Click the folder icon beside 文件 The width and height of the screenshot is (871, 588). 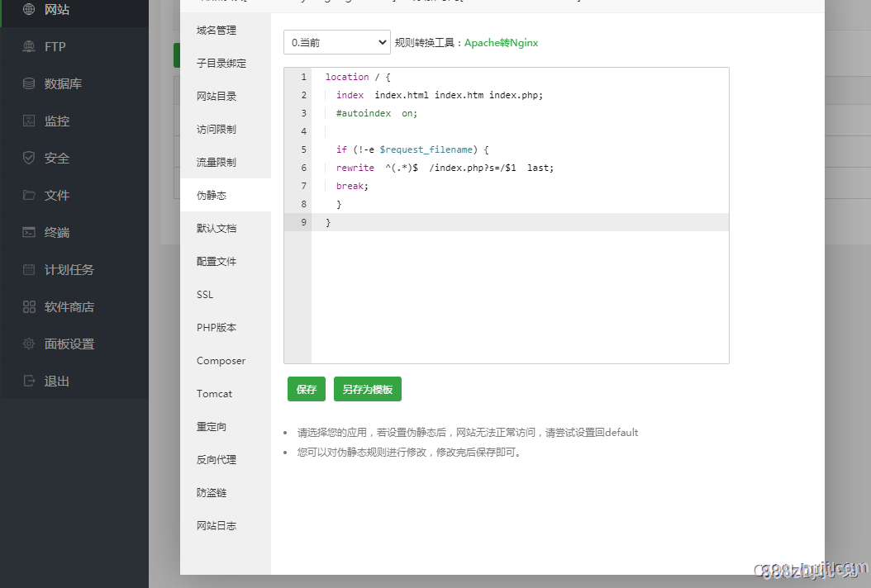point(29,195)
